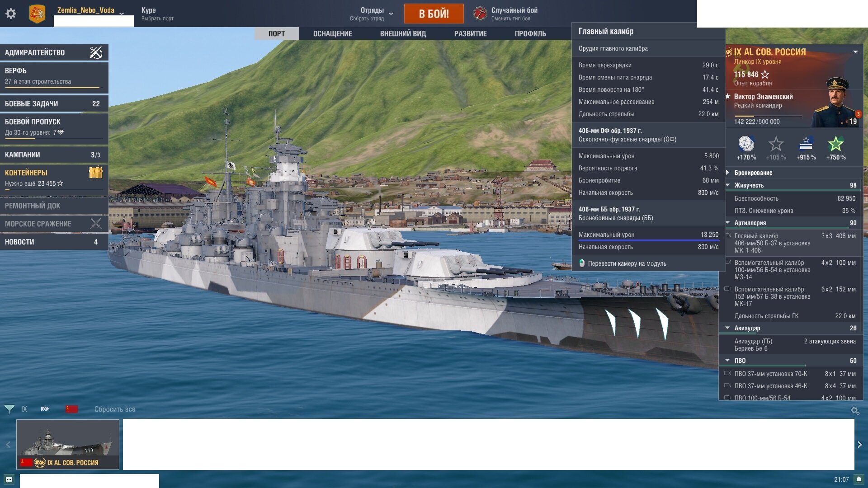Open the Admiralty crossed anchors icon
The height and width of the screenshot is (488, 868).
click(x=96, y=52)
